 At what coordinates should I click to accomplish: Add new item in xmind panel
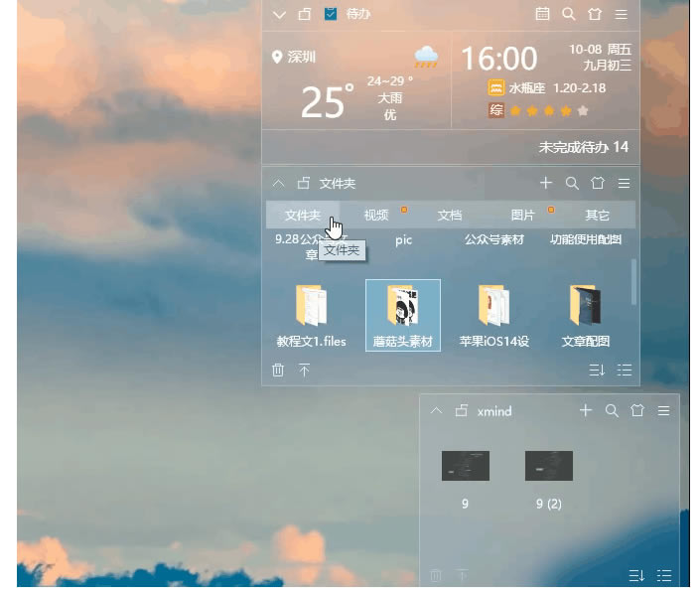point(585,410)
